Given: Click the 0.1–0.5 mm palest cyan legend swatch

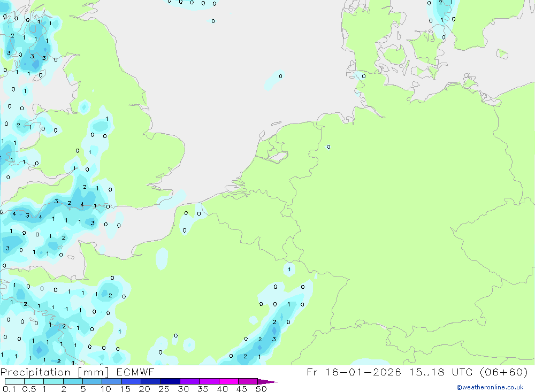Looking at the screenshot, I should (x=14, y=381).
